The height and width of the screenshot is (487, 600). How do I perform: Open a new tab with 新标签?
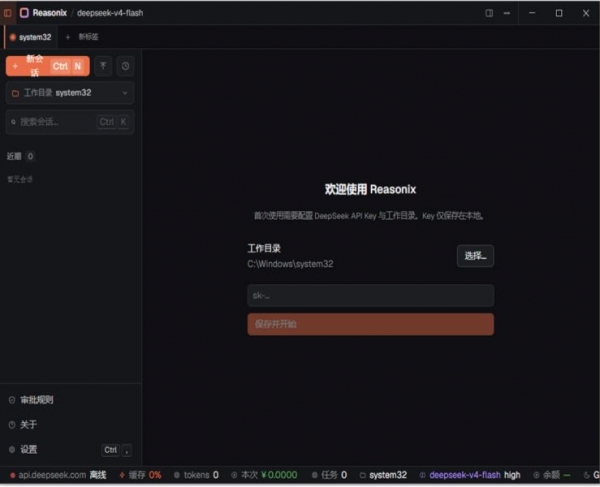[x=82, y=37]
